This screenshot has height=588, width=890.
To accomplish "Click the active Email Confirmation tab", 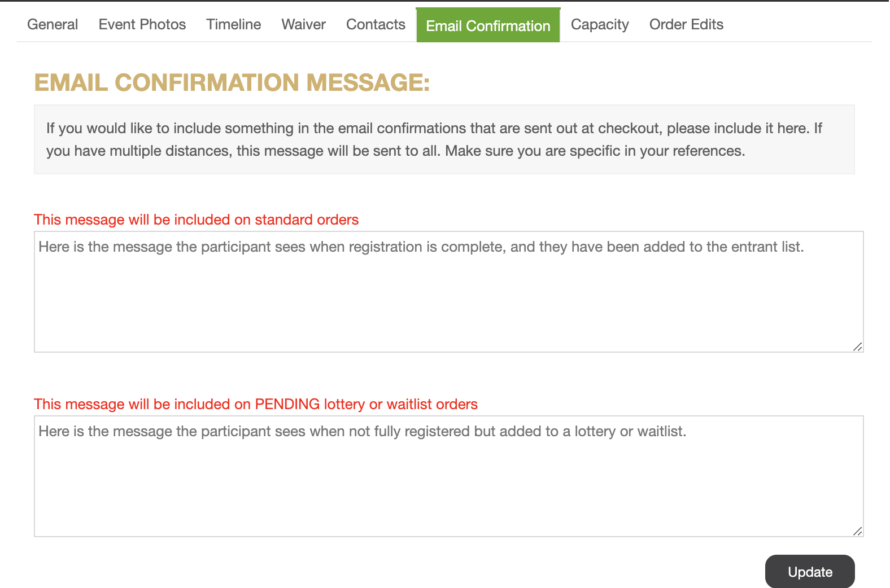I will (488, 25).
